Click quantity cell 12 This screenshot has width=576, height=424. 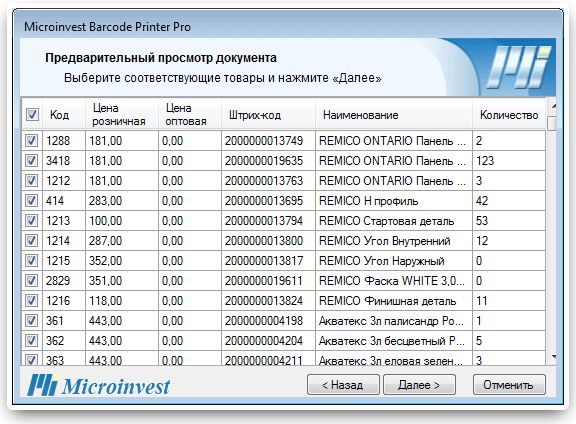click(x=509, y=241)
